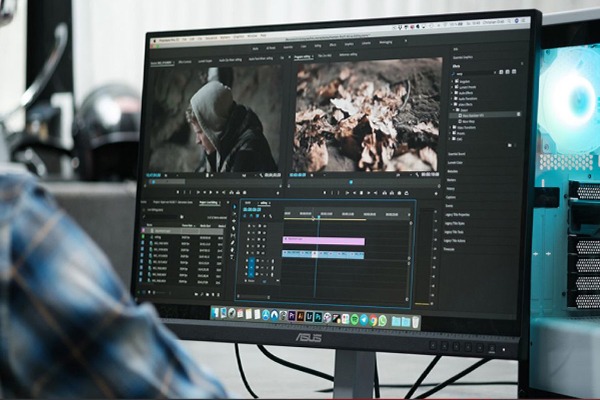Open timeline display settings wrench
This screenshot has width=600, height=400.
point(271,217)
